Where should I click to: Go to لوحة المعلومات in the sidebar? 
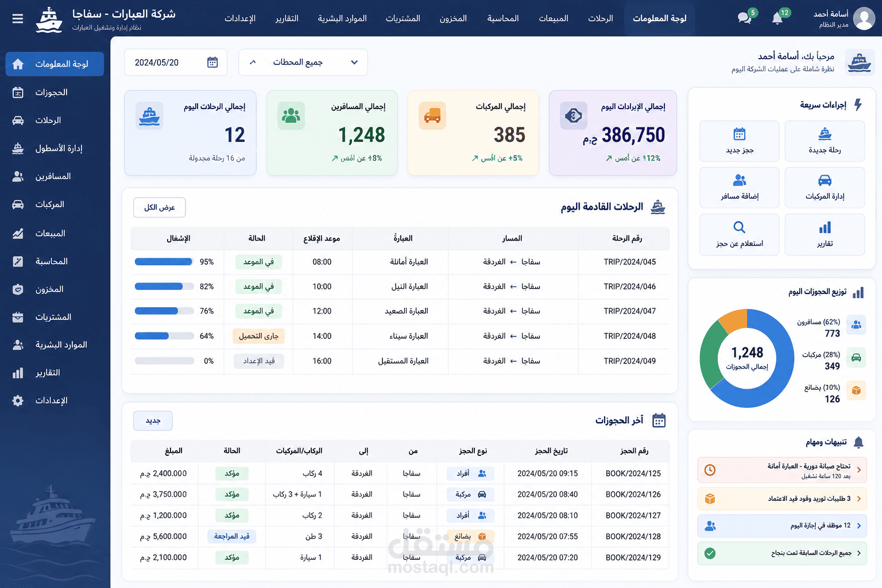[55, 64]
